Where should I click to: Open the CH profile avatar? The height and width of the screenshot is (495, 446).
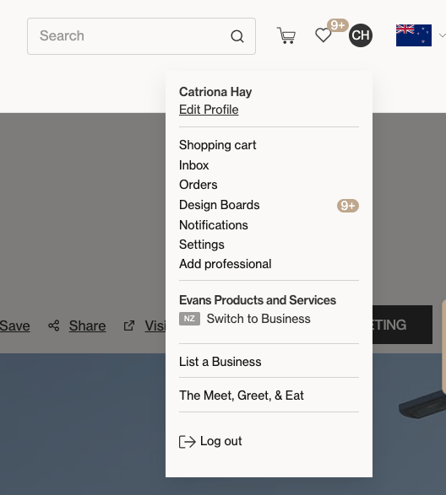point(361,35)
